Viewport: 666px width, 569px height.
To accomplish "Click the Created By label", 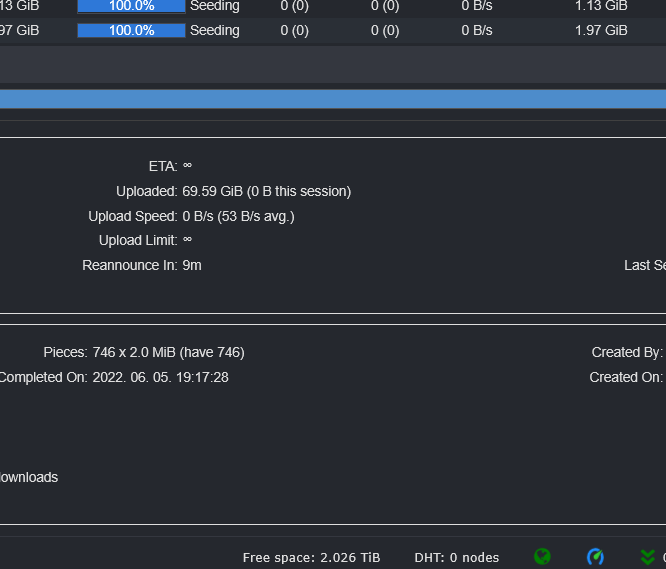I will 626,352.
